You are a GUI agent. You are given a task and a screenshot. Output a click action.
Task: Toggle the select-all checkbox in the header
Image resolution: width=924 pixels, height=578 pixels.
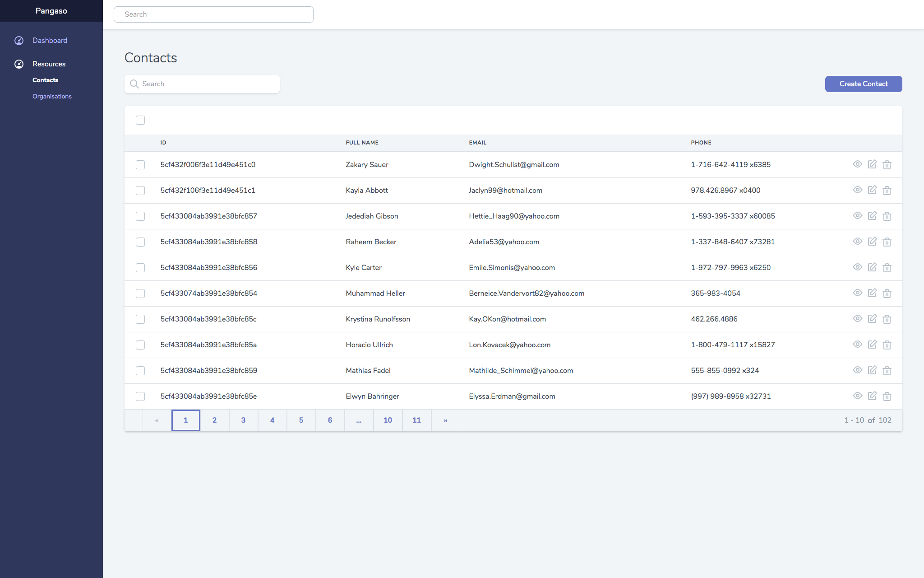140,121
